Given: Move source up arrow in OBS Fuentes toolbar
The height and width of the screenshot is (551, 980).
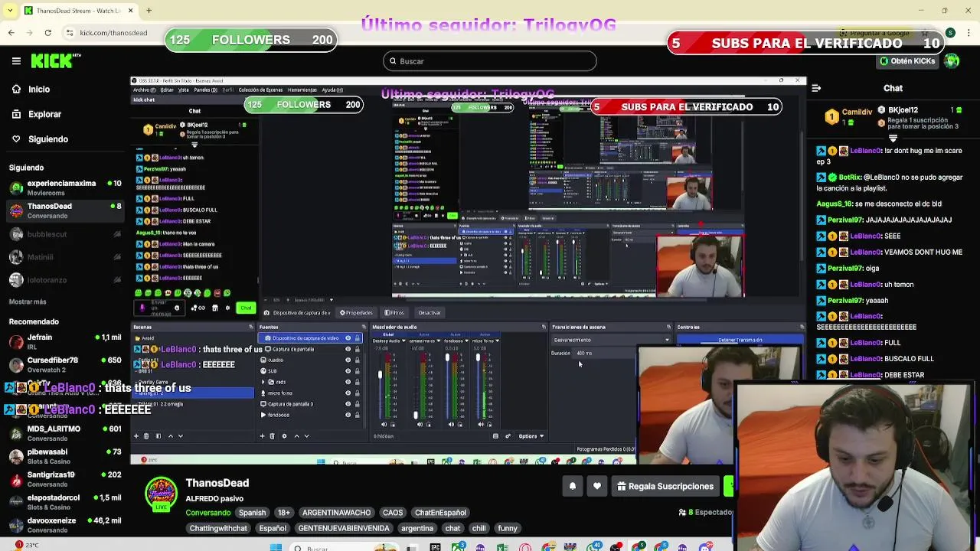Looking at the screenshot, I should 297,436.
